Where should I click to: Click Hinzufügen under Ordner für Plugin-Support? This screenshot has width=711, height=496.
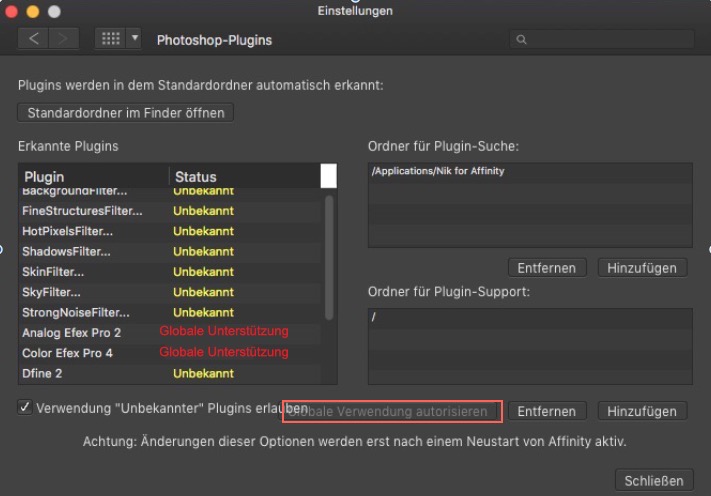pos(642,411)
